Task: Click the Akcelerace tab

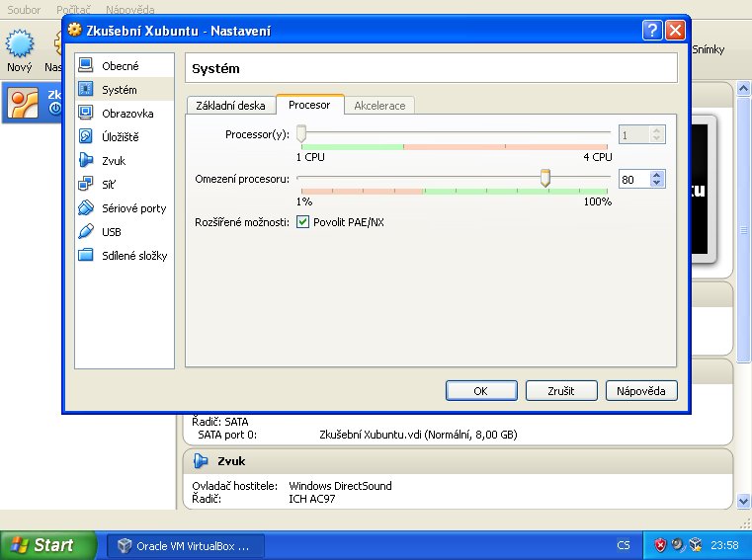Action: pyautogui.click(x=379, y=106)
